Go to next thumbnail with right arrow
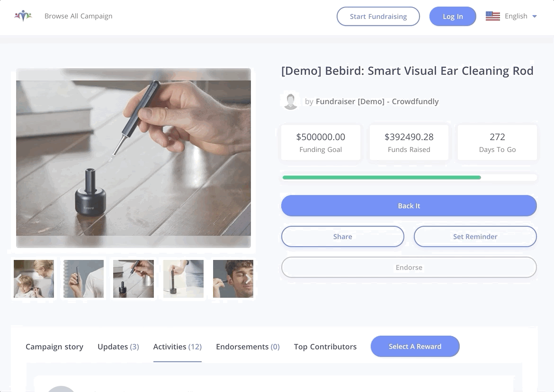This screenshot has height=392, width=554. click(x=249, y=279)
